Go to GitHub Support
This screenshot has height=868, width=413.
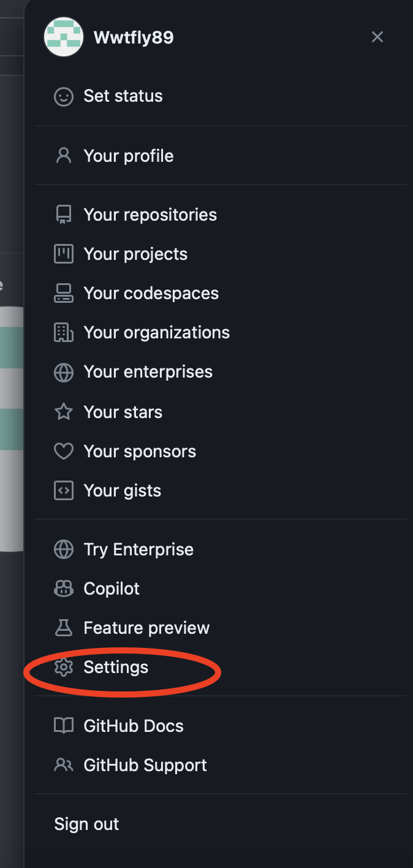click(145, 765)
